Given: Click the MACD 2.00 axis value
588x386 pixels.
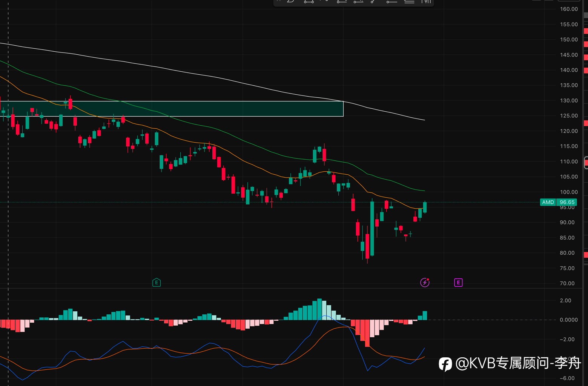Looking at the screenshot, I should click(x=565, y=300).
